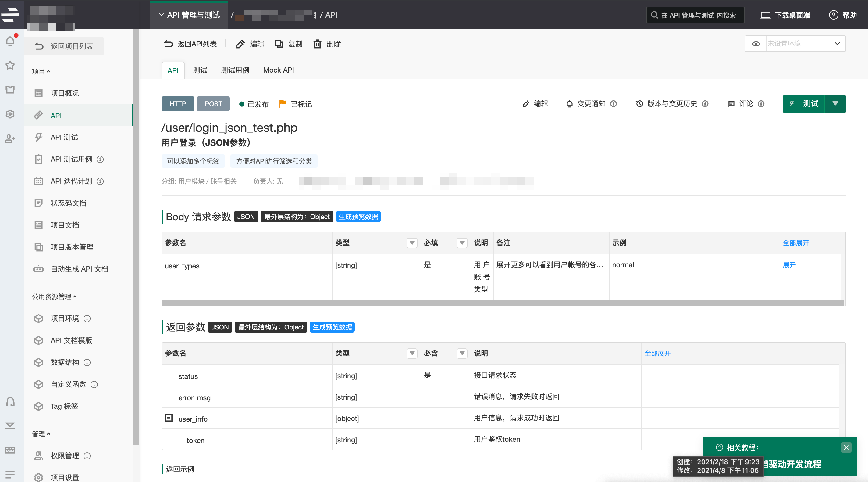
Task: Click 返回API列表 button
Action: click(x=190, y=44)
